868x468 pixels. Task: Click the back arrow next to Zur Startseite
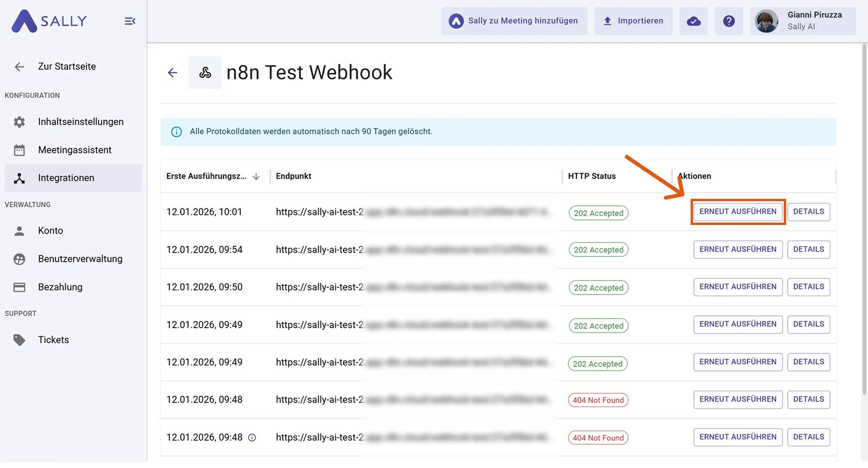click(x=19, y=67)
